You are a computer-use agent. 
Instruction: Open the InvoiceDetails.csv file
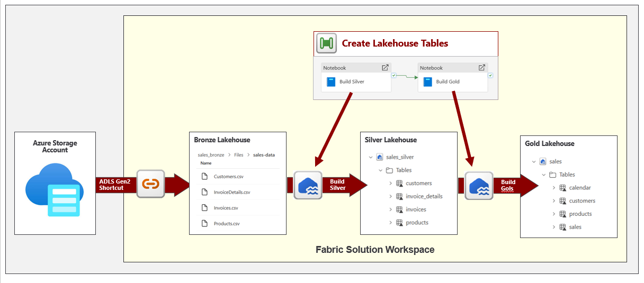pos(231,192)
